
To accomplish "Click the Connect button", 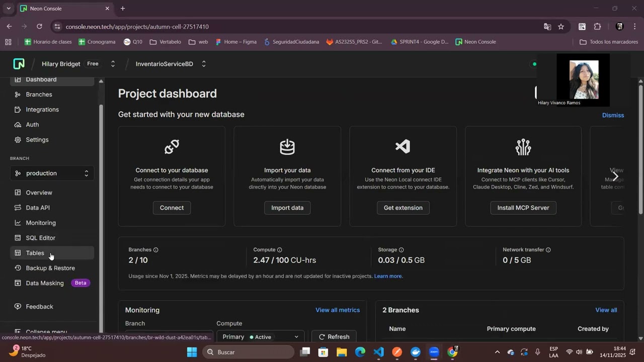I will (172, 208).
